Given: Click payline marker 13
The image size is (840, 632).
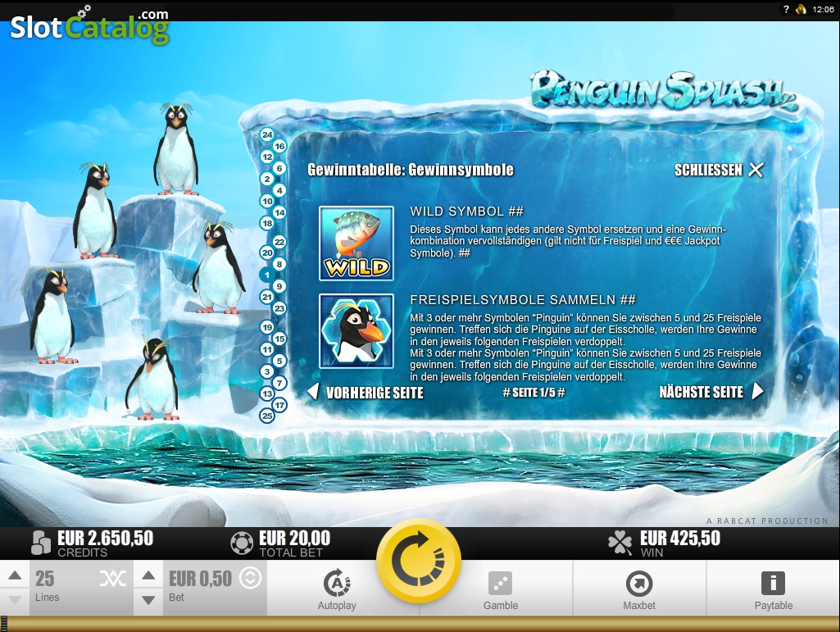Looking at the screenshot, I should coord(267,393).
